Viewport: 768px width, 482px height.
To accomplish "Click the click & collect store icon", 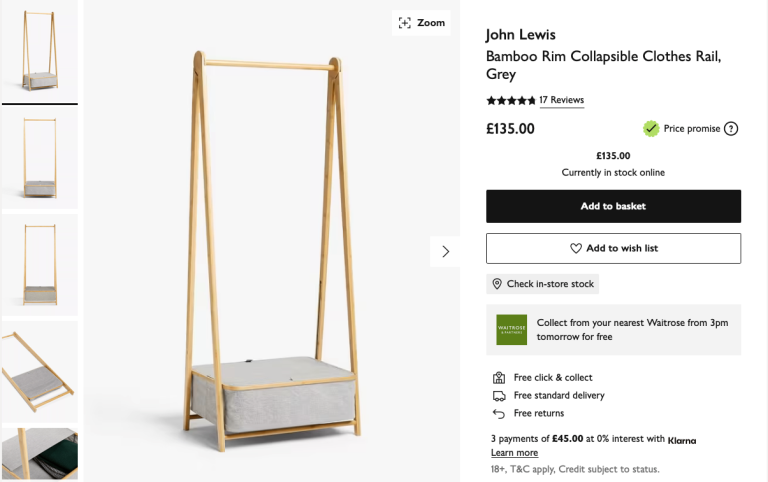I will (x=499, y=378).
